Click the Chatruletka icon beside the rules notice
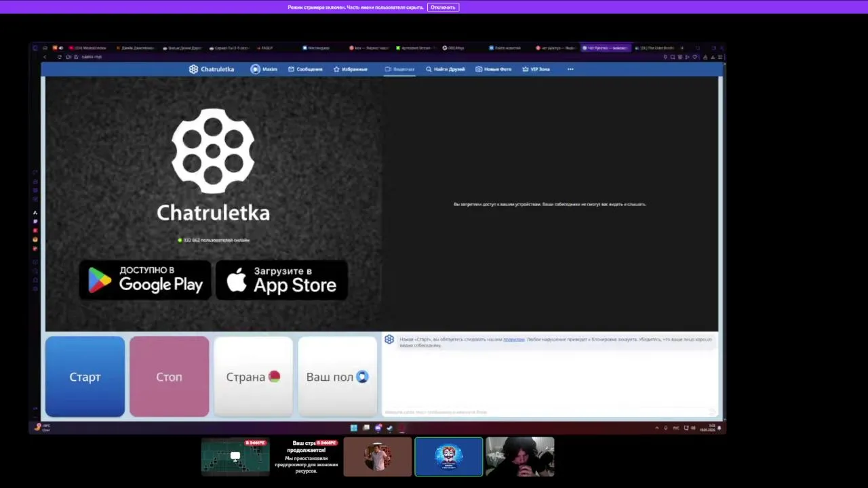The height and width of the screenshot is (488, 868). tap(389, 340)
